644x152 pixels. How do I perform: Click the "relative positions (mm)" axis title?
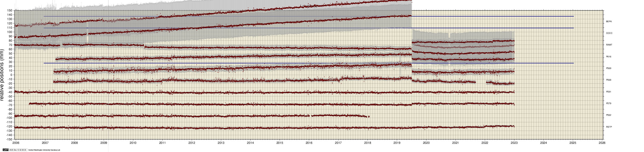click(2, 75)
